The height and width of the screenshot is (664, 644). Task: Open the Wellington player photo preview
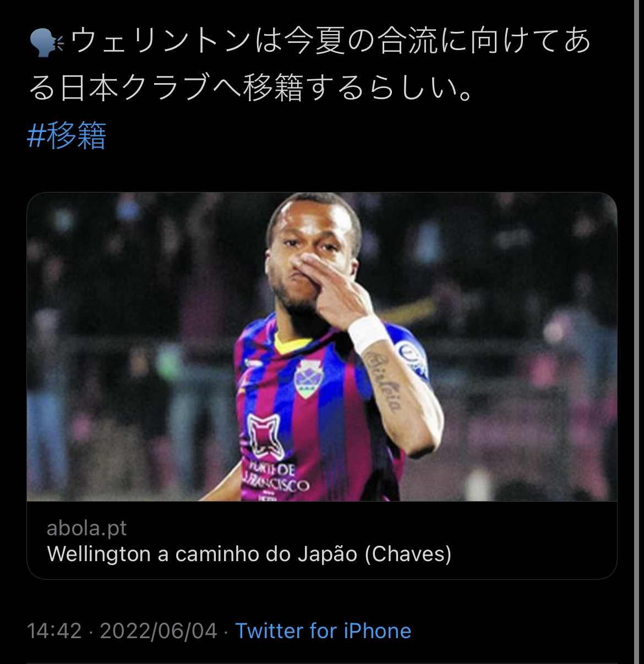322,347
